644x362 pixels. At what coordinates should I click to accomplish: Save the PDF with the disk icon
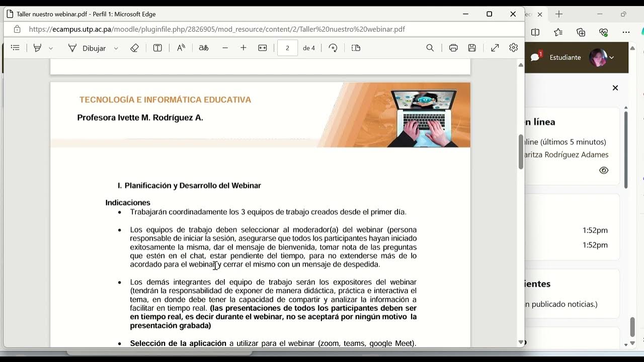point(472,48)
